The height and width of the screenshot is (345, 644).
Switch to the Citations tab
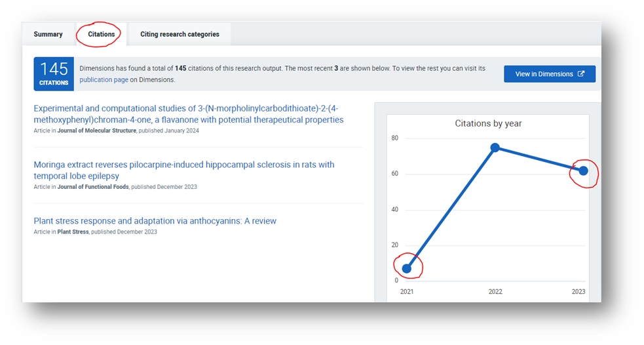pos(101,34)
